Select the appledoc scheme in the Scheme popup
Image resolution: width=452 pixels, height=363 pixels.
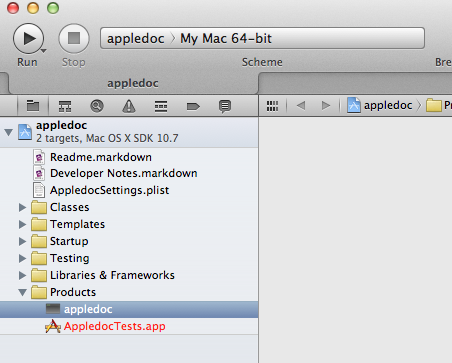click(135, 38)
